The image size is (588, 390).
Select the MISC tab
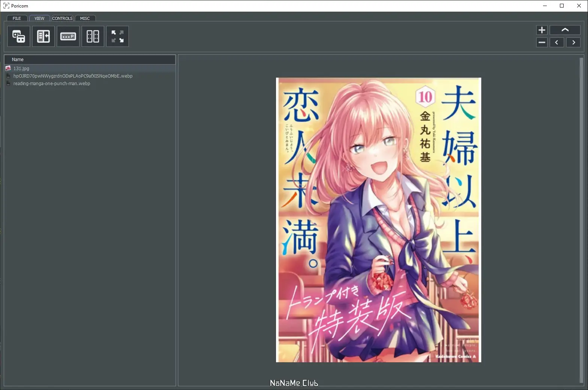[85, 18]
